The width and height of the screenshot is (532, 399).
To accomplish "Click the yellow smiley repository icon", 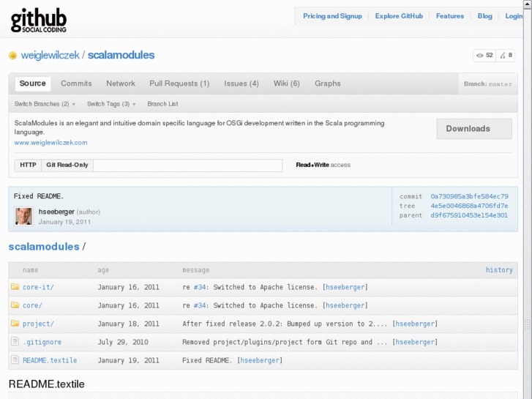I will 12,56.
